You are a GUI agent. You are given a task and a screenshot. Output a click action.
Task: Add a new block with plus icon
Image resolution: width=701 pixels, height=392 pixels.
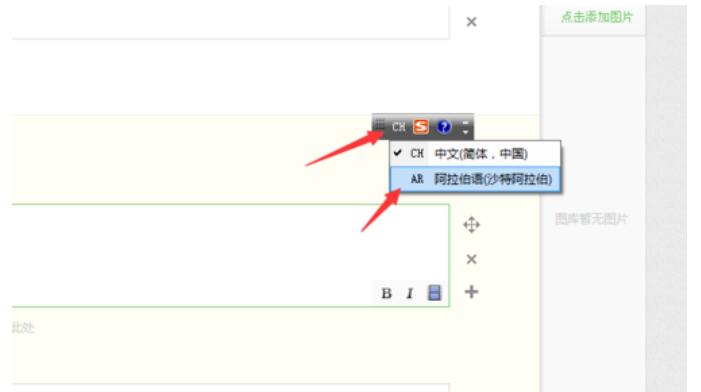[x=471, y=292]
